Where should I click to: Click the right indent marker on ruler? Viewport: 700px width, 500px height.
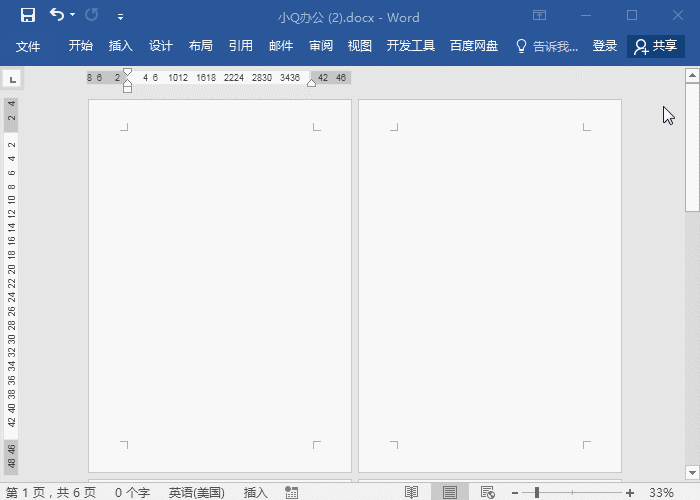click(312, 83)
